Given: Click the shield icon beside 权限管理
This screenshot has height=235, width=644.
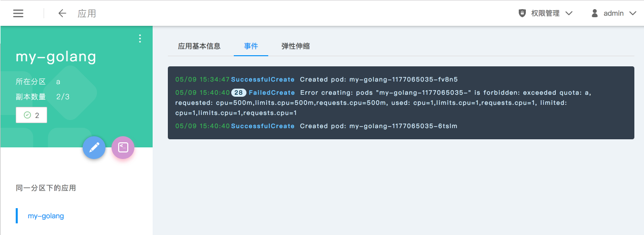Looking at the screenshot, I should [522, 14].
